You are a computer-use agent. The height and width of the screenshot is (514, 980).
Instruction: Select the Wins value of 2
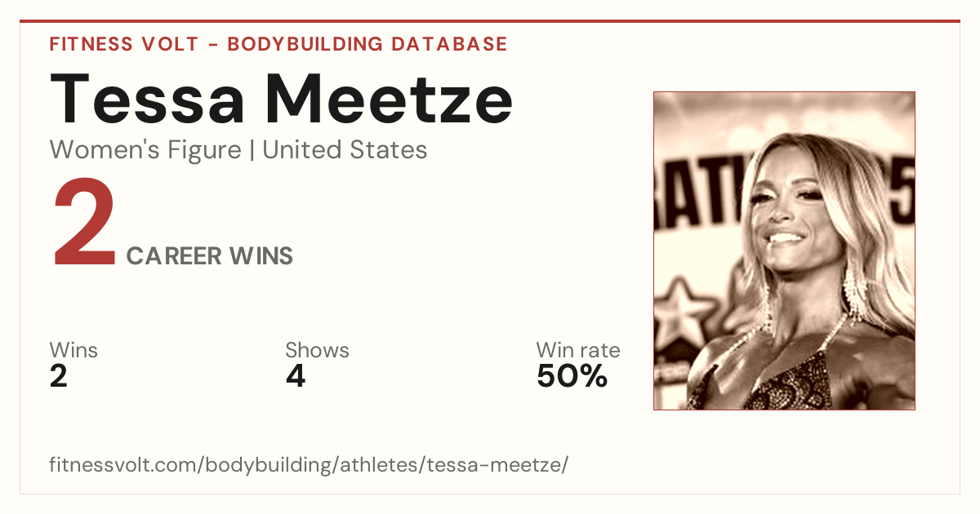(59, 376)
